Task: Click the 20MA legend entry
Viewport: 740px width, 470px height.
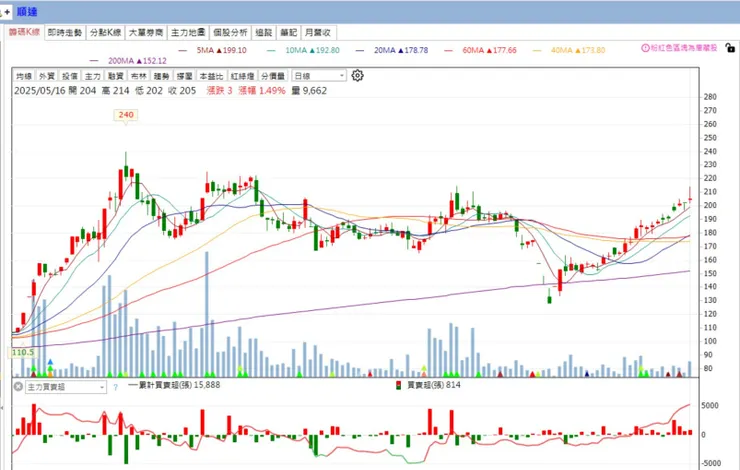Action: (392, 50)
